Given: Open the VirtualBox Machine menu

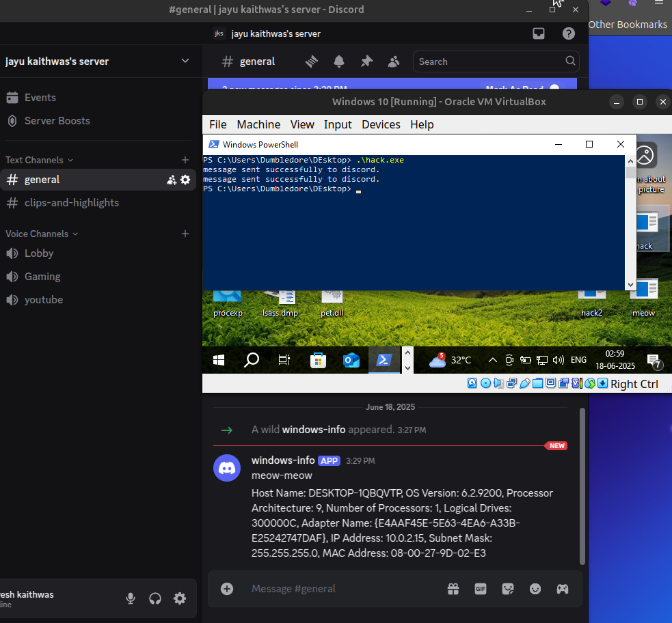Looking at the screenshot, I should (x=258, y=124).
